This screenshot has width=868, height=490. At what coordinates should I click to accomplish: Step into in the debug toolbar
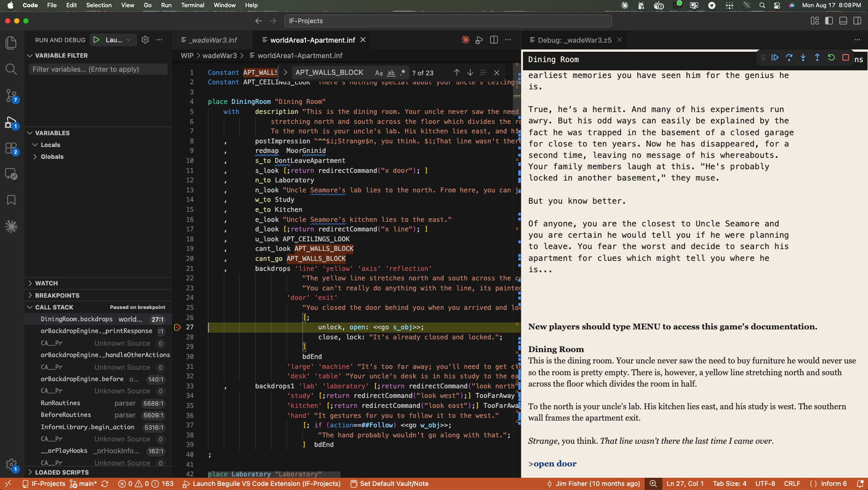click(803, 58)
